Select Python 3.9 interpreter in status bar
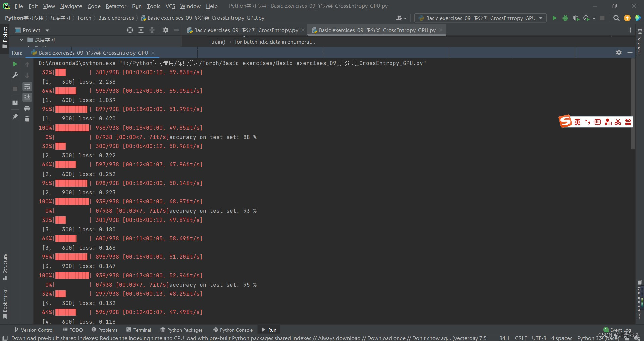Screen dimensions: 644x341 598,338
